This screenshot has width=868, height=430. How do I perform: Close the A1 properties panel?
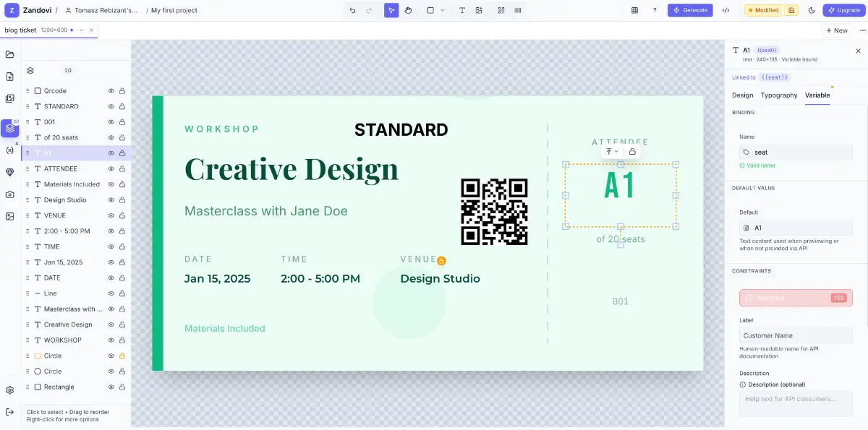click(859, 51)
